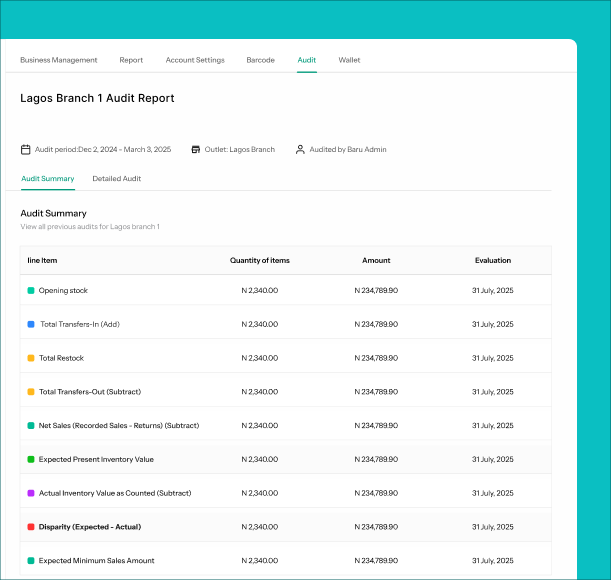Click the orange marker next to Total Transfers-Out
The image size is (611, 581).
tap(31, 392)
